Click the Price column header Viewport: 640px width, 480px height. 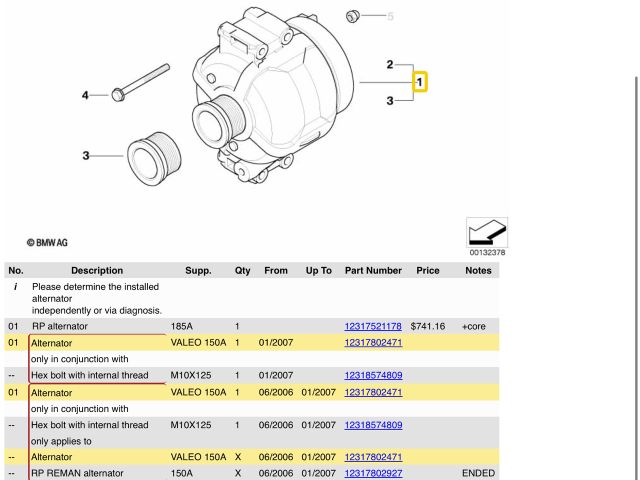pos(428,270)
